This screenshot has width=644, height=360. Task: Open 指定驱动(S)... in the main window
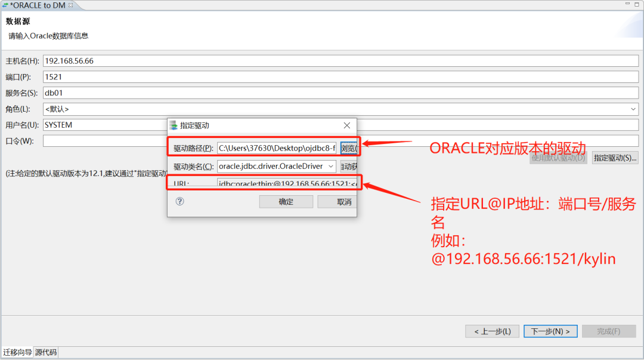coord(615,158)
